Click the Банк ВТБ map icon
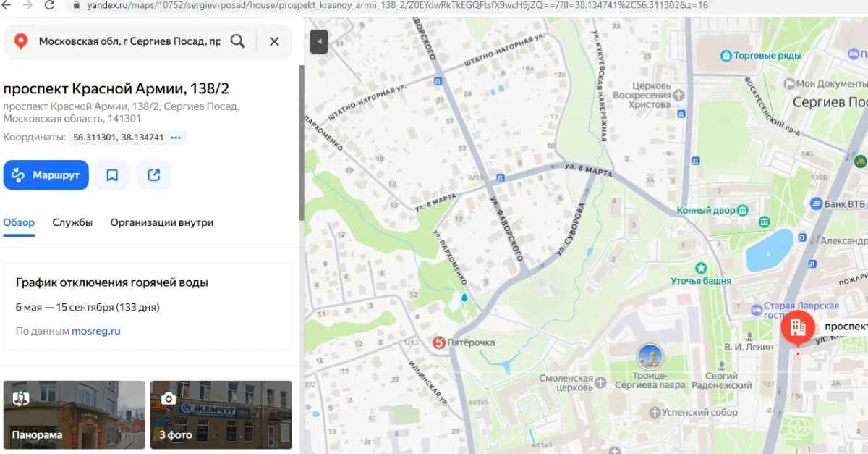 click(817, 203)
